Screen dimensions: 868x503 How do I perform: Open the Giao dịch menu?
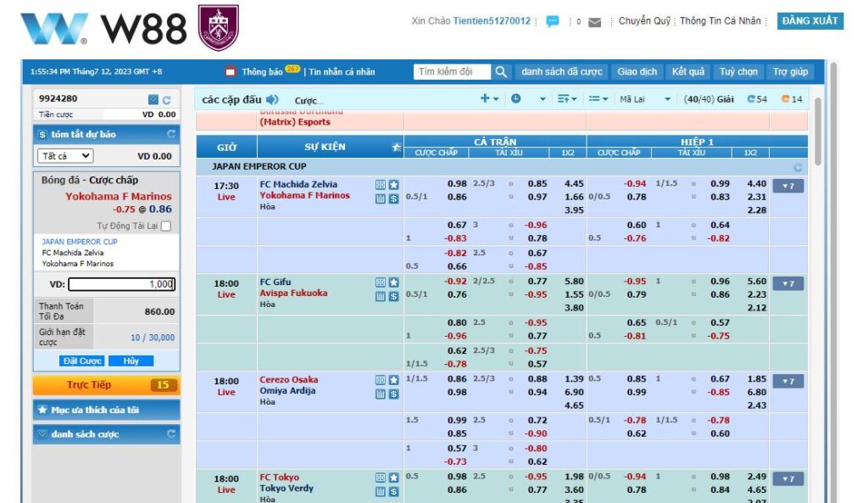637,71
